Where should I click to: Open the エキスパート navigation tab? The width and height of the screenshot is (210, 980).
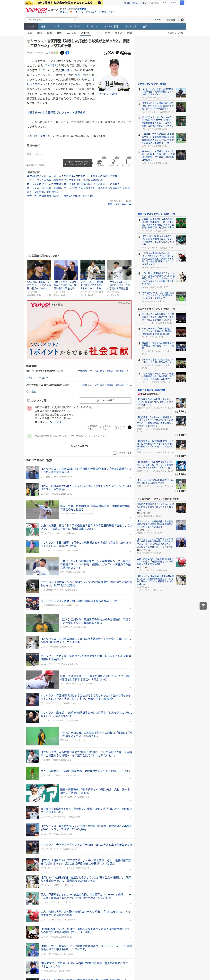coord(72,27)
